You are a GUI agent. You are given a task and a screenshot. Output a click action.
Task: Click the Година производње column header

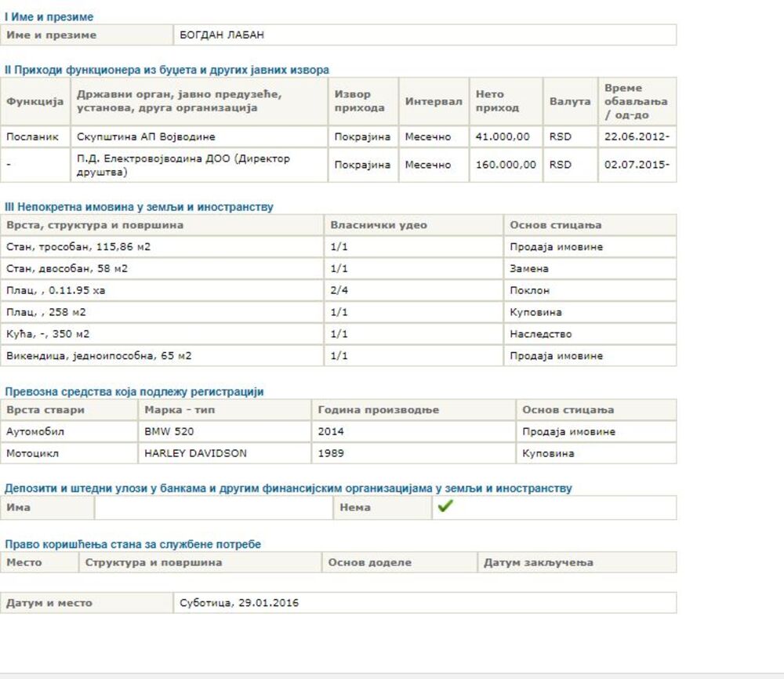378,410
